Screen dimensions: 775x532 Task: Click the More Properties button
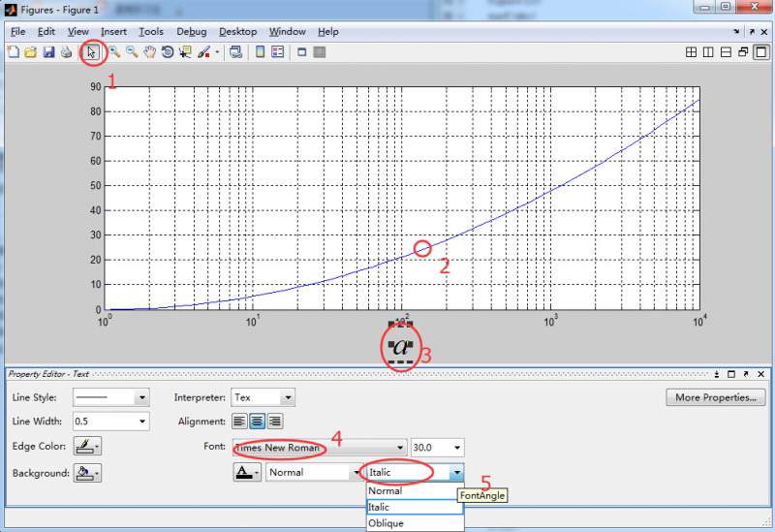point(715,397)
